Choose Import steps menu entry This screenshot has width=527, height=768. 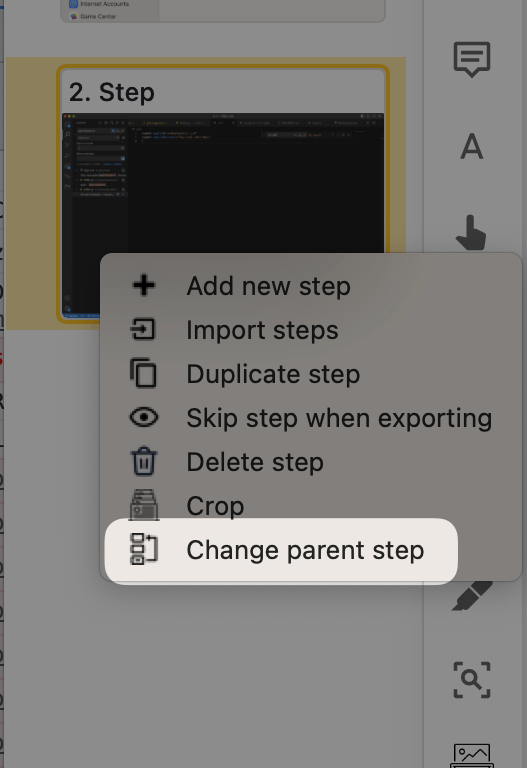[x=263, y=330]
